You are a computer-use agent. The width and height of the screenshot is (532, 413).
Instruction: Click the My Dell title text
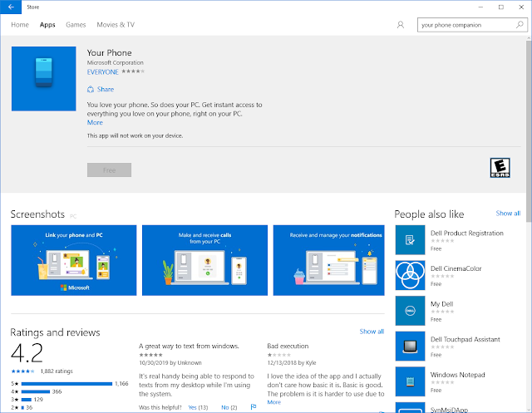(441, 304)
